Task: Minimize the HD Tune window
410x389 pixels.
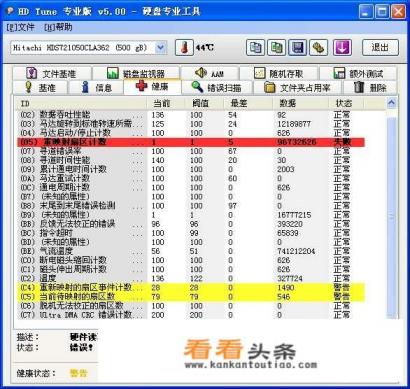Action: click(366, 12)
